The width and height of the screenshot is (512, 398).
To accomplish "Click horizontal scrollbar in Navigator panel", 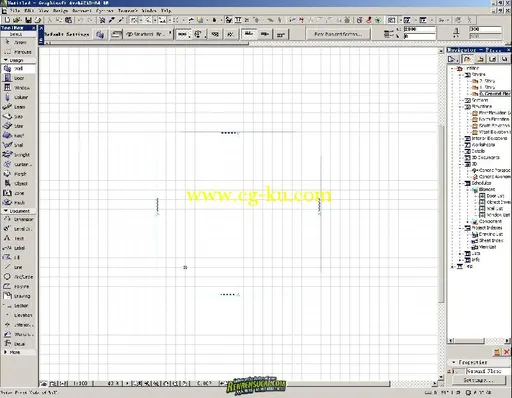I will [469, 340].
